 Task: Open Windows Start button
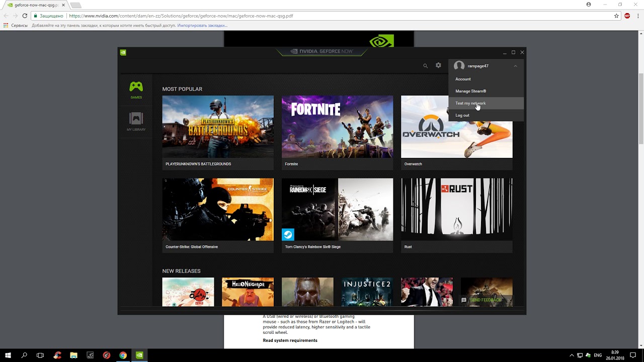(8, 355)
